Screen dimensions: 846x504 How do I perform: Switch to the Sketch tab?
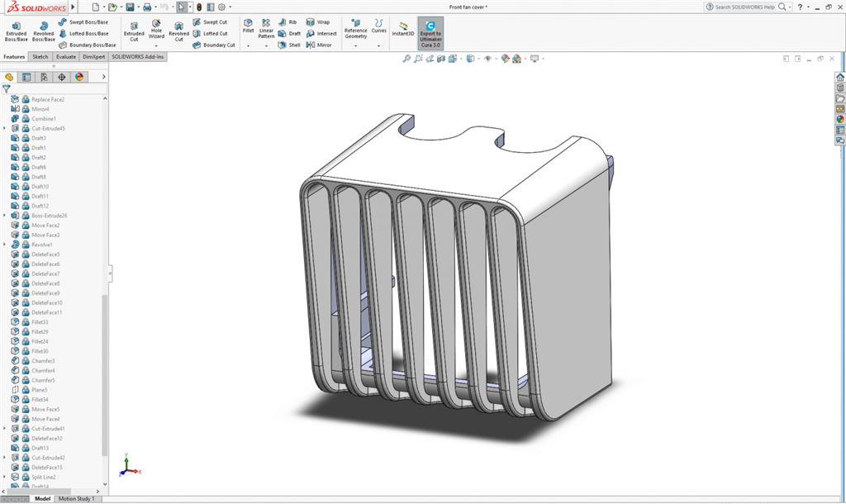40,57
